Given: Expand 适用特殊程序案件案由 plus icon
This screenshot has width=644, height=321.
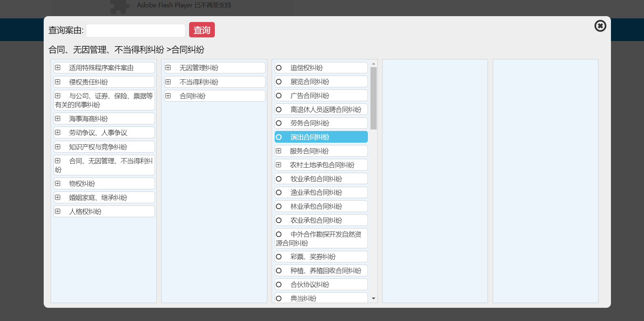Looking at the screenshot, I should pos(58,68).
